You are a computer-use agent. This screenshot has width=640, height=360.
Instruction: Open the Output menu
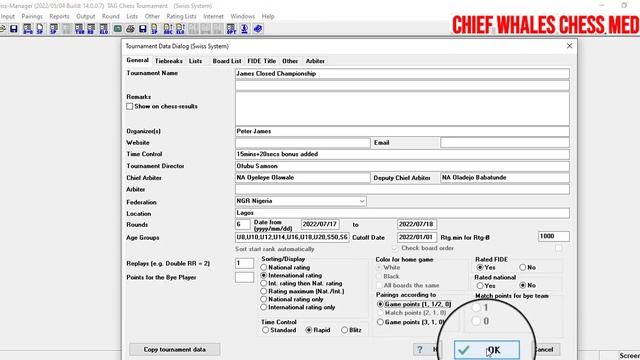click(85, 16)
